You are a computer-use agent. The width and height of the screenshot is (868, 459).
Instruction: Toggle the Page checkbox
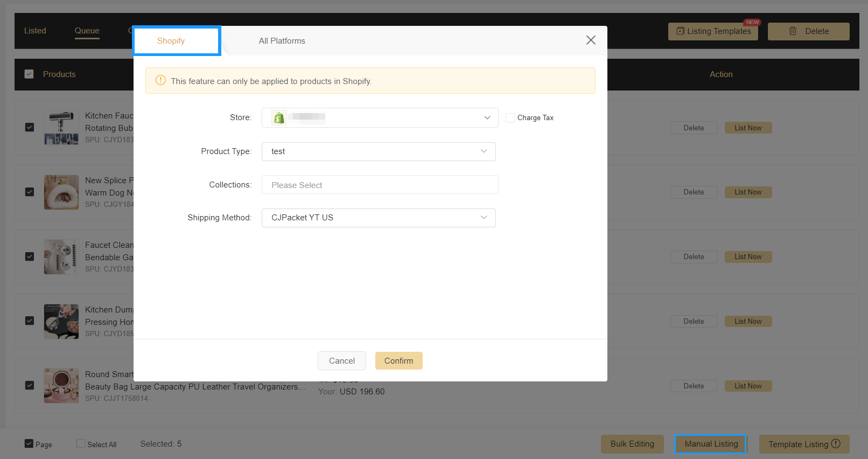click(x=29, y=444)
